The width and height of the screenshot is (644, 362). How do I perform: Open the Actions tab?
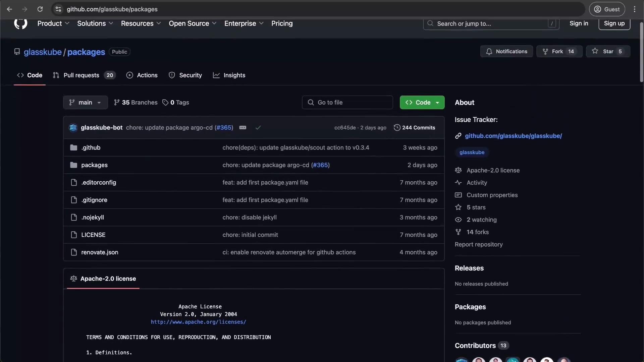[x=142, y=75]
